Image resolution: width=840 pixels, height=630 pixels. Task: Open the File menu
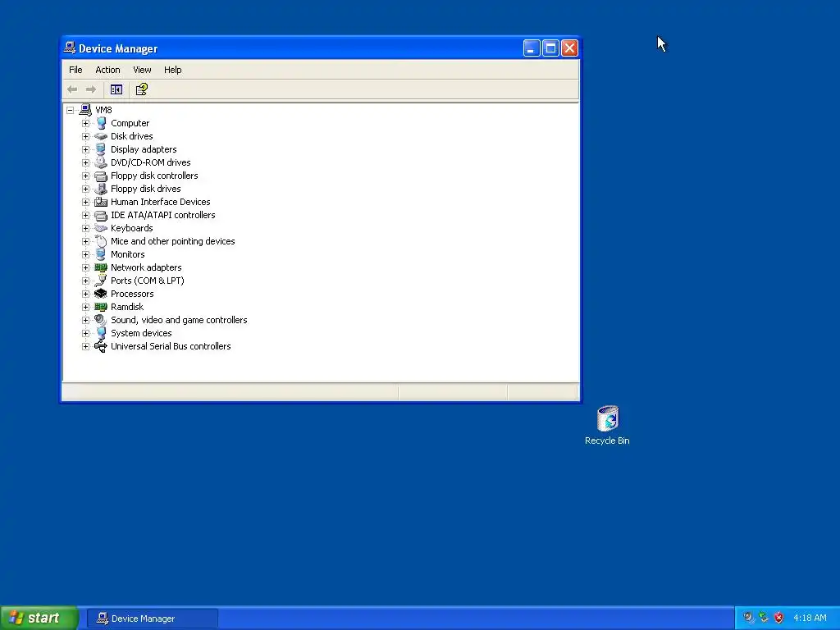[75, 70]
